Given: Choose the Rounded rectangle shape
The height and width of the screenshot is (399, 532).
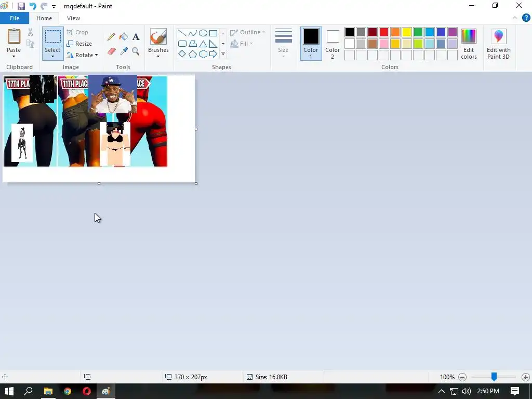Looking at the screenshot, I should click(182, 44).
